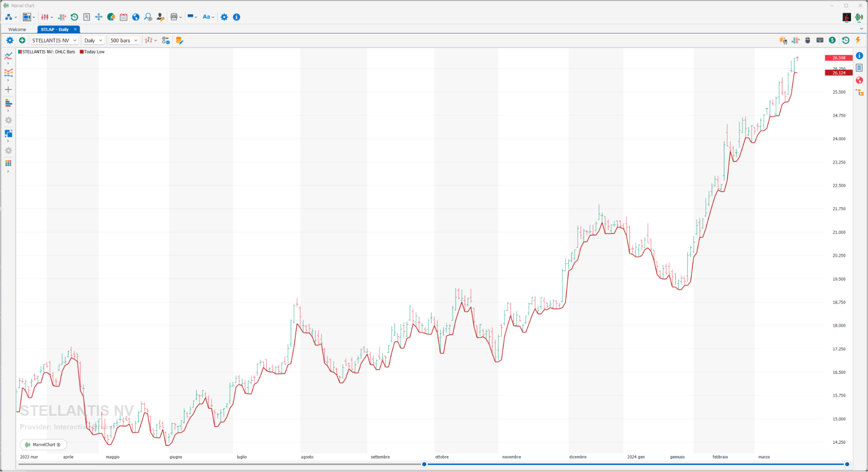The height and width of the screenshot is (472, 868).
Task: Click the green add plus icon
Action: coord(22,40)
